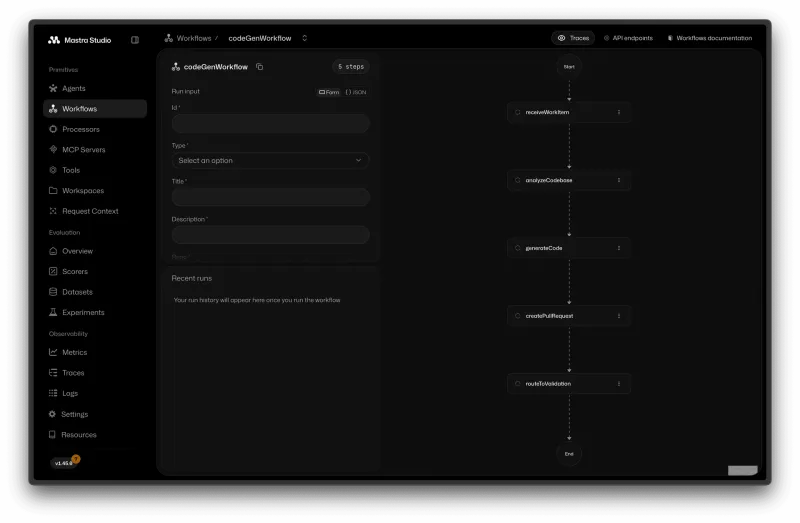Open Workflows documentation

click(x=710, y=38)
